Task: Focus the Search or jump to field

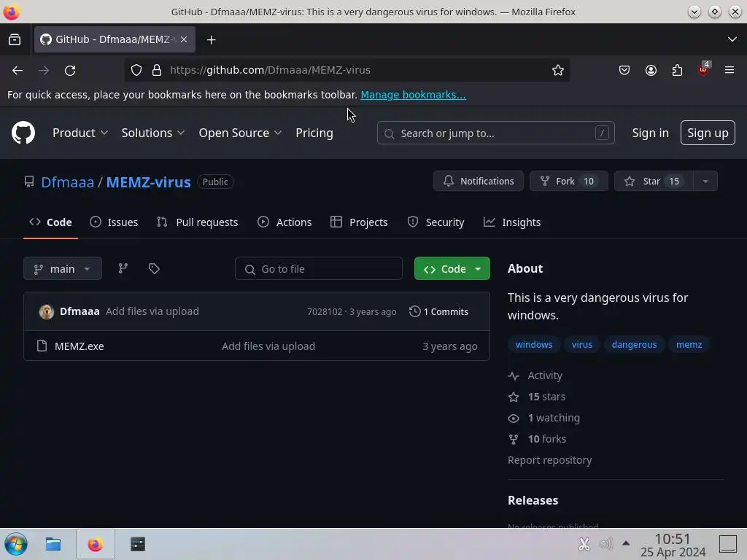Action: [x=495, y=133]
